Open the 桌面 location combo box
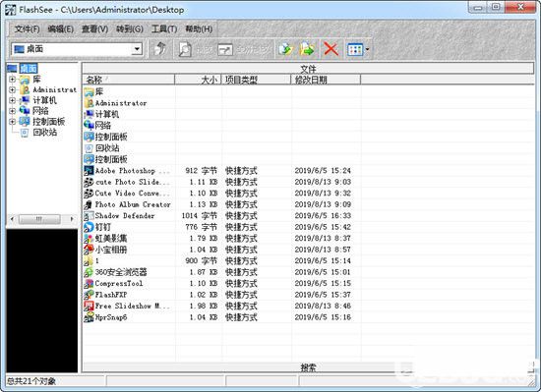Image resolution: width=541 pixels, height=392 pixels. (x=138, y=49)
